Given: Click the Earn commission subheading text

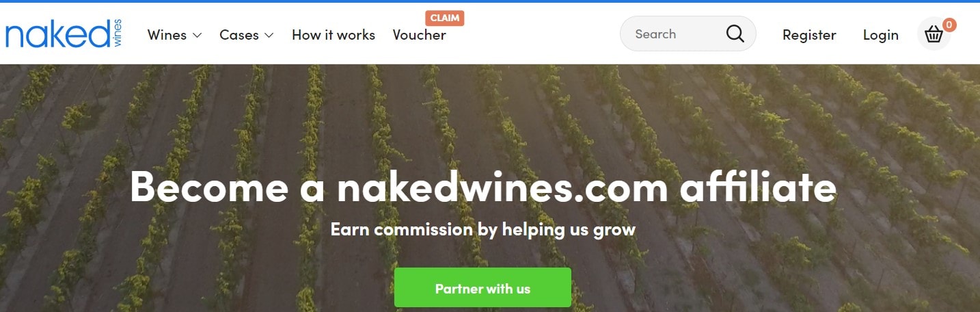Looking at the screenshot, I should (483, 229).
